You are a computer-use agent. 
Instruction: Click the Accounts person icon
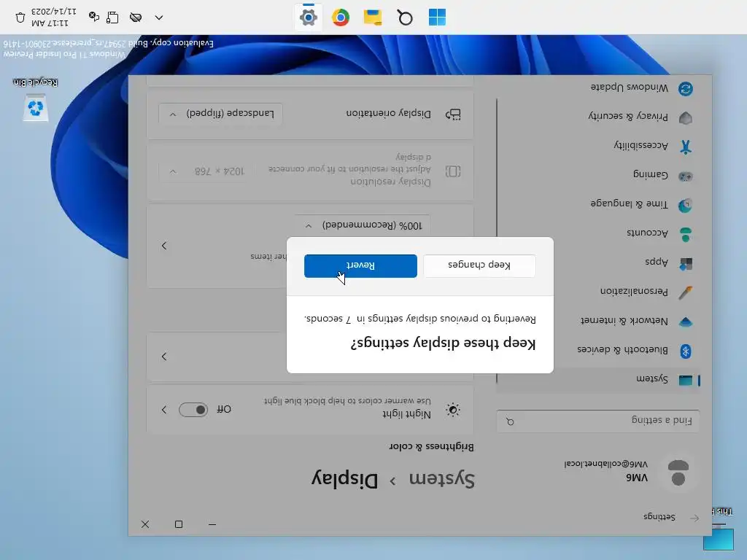click(686, 234)
